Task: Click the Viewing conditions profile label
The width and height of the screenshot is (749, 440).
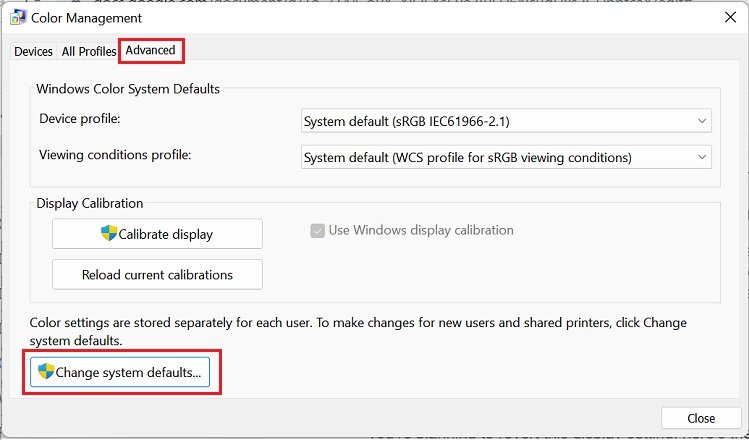Action: point(114,156)
